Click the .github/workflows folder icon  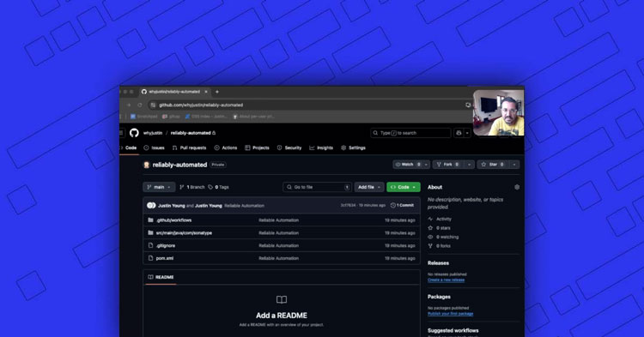pos(150,220)
